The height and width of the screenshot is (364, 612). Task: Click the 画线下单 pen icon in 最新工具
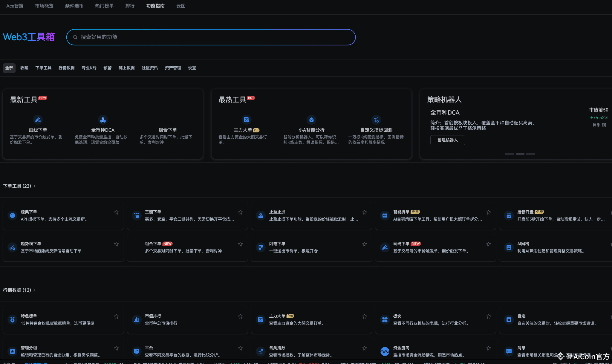[38, 120]
